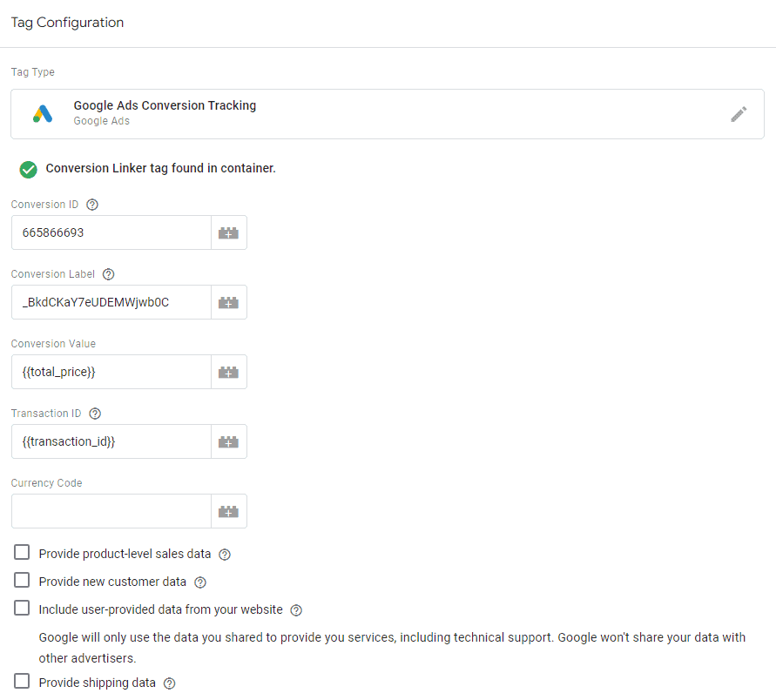Screen dimensions: 776x700
Task: Enable the Provide shipping data checkbox
Action: coord(22,682)
